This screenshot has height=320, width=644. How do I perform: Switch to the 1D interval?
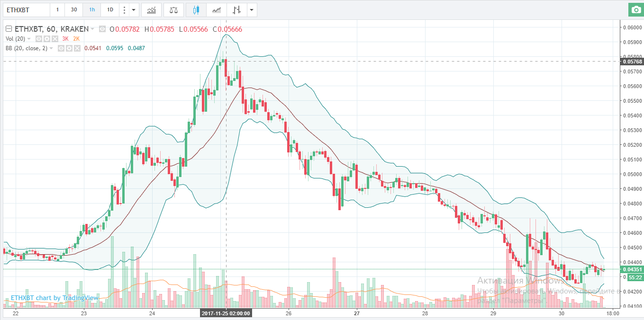click(110, 9)
